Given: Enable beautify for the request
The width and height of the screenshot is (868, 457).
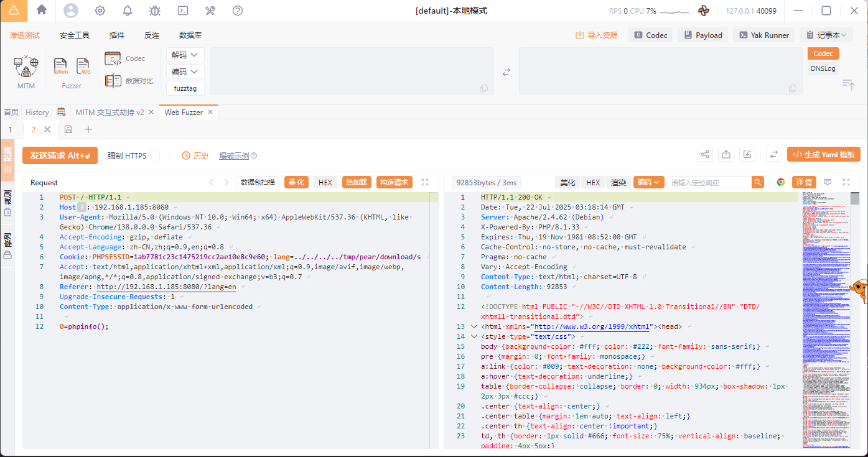Looking at the screenshot, I should (297, 182).
